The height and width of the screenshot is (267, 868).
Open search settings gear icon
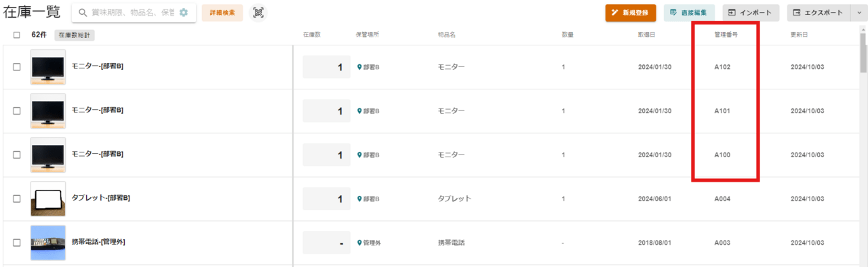[183, 12]
